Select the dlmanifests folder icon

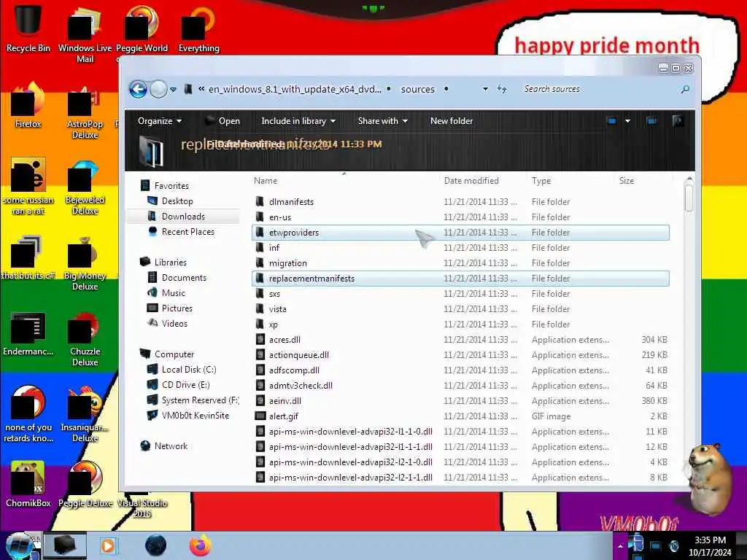(260, 201)
